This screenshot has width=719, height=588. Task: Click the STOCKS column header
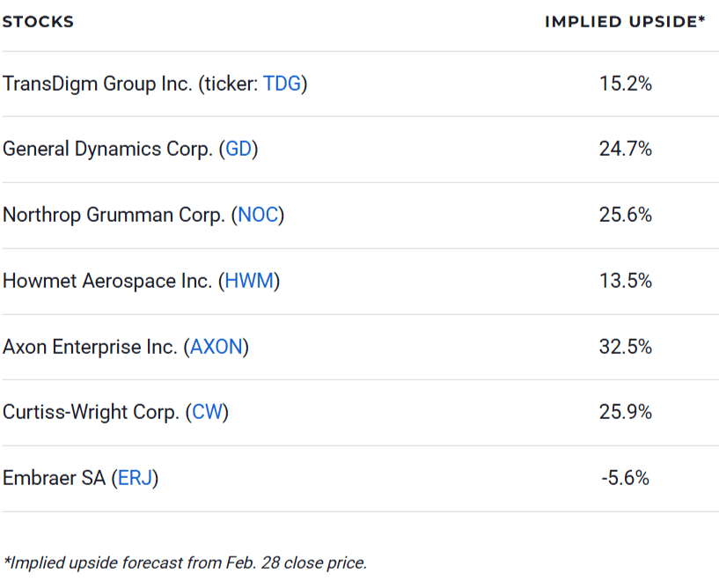38,22
